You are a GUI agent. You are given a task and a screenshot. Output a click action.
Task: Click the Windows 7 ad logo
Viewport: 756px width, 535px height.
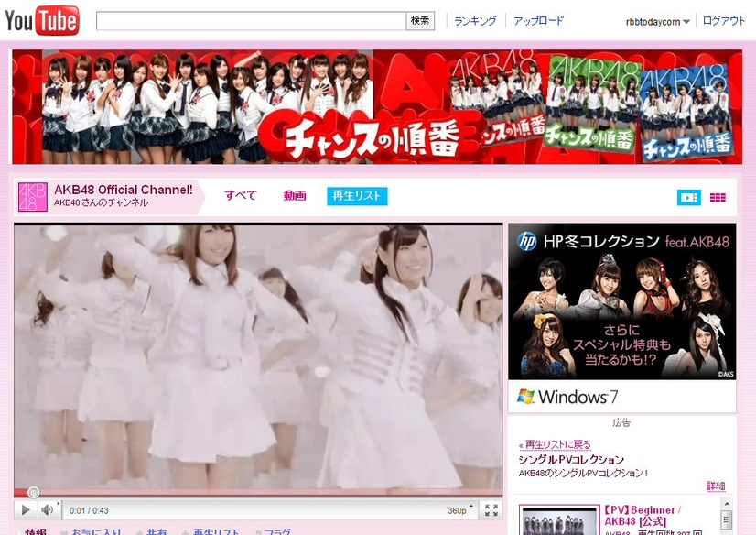tap(567, 397)
